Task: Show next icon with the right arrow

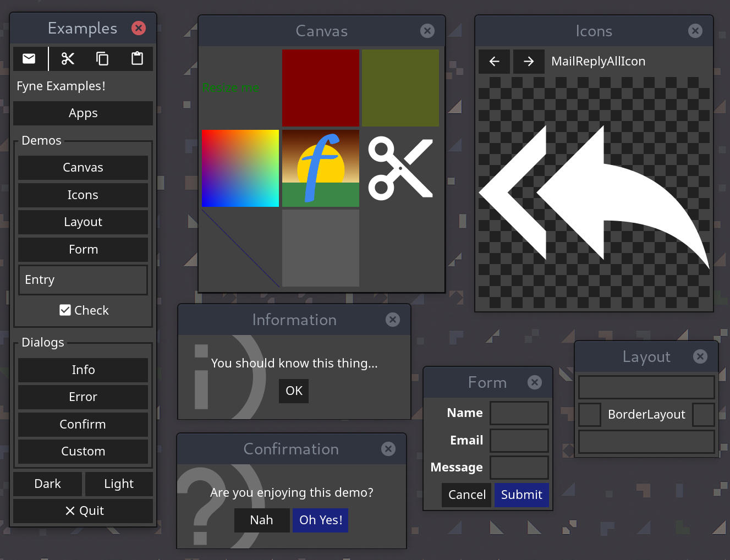Action: [x=528, y=62]
